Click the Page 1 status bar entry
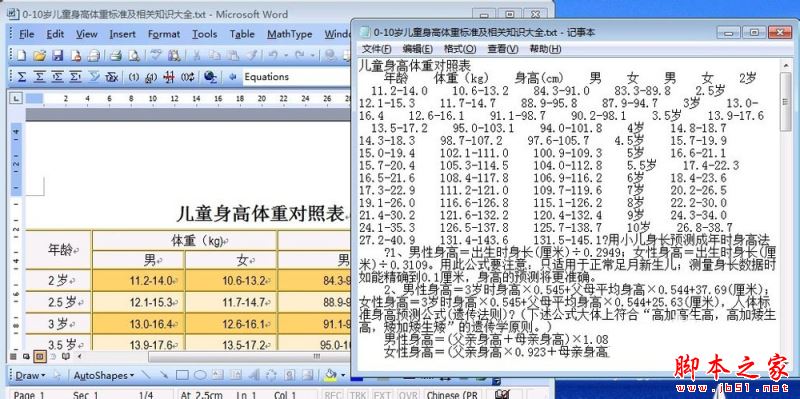This screenshot has height=399, width=800. [x=29, y=395]
